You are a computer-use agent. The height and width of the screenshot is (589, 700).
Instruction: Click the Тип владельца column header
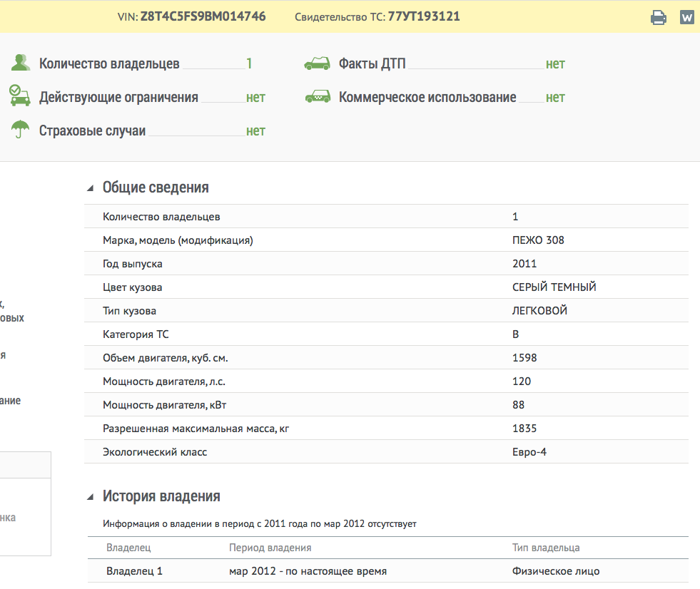[x=546, y=548]
